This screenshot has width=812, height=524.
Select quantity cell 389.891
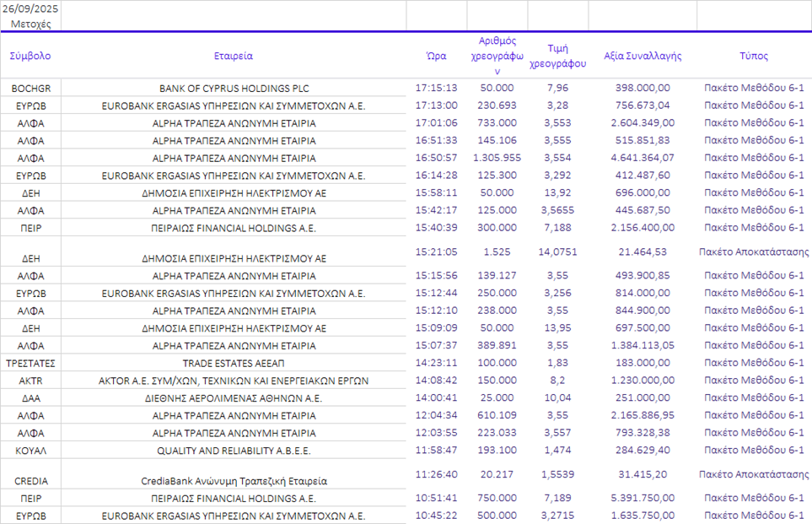[x=497, y=345]
